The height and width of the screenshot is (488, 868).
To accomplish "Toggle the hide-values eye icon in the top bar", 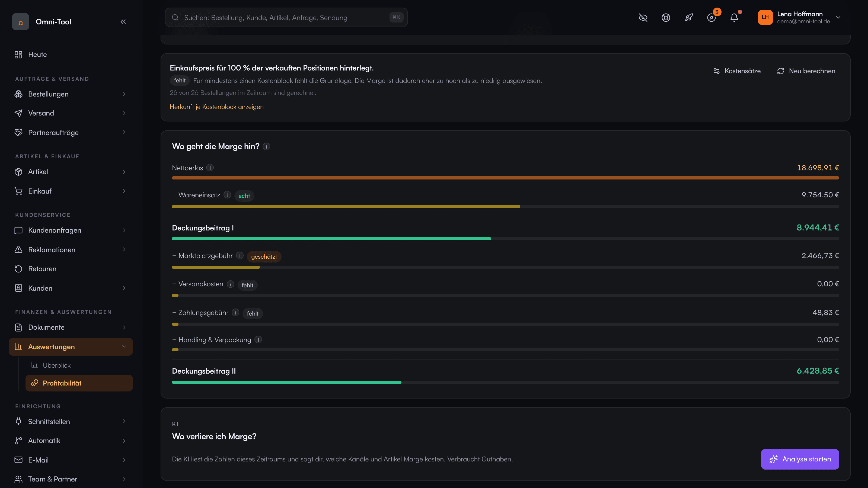I will pos(643,18).
